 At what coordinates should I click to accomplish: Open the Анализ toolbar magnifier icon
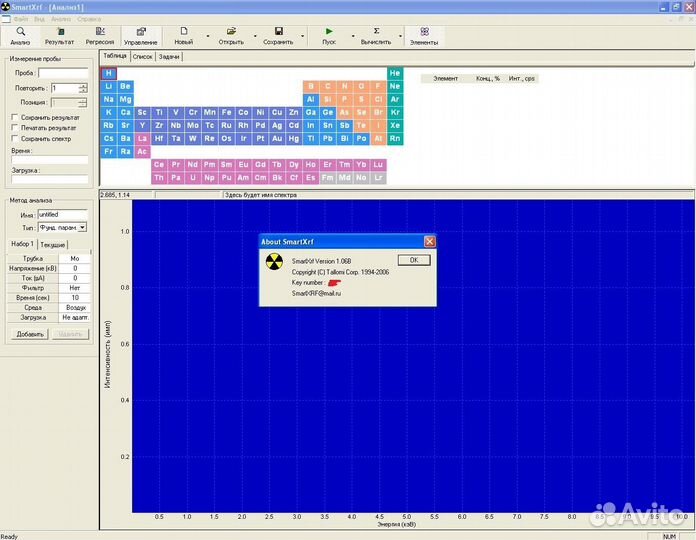(x=20, y=32)
